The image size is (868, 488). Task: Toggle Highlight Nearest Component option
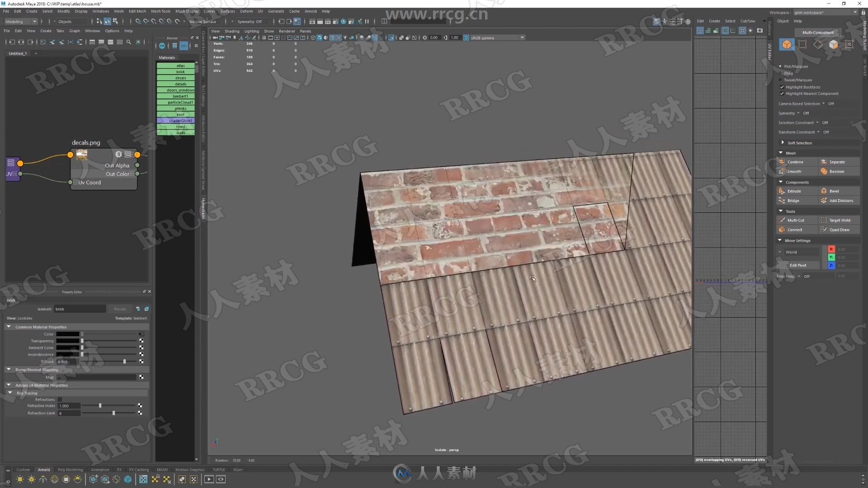782,94
